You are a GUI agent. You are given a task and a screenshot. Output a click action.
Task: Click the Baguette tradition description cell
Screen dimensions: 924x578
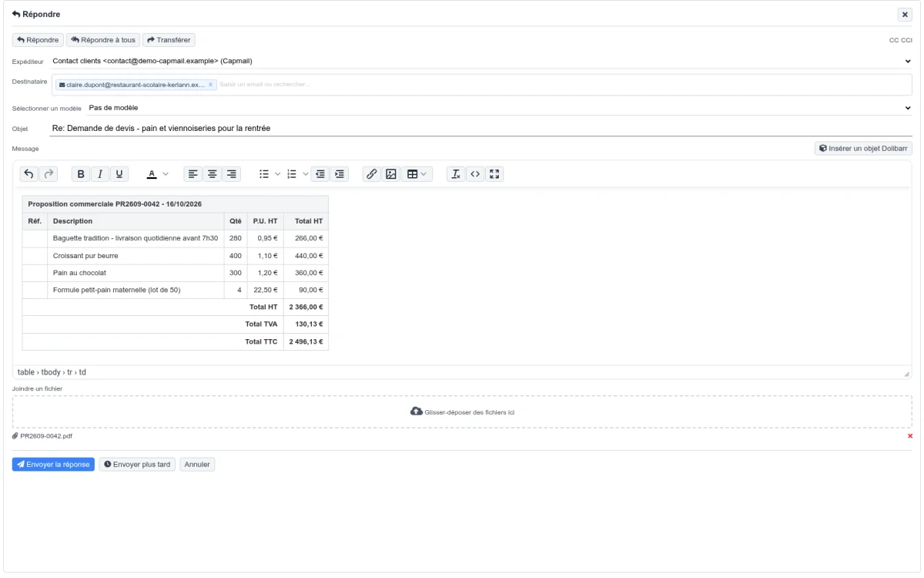[x=136, y=238]
